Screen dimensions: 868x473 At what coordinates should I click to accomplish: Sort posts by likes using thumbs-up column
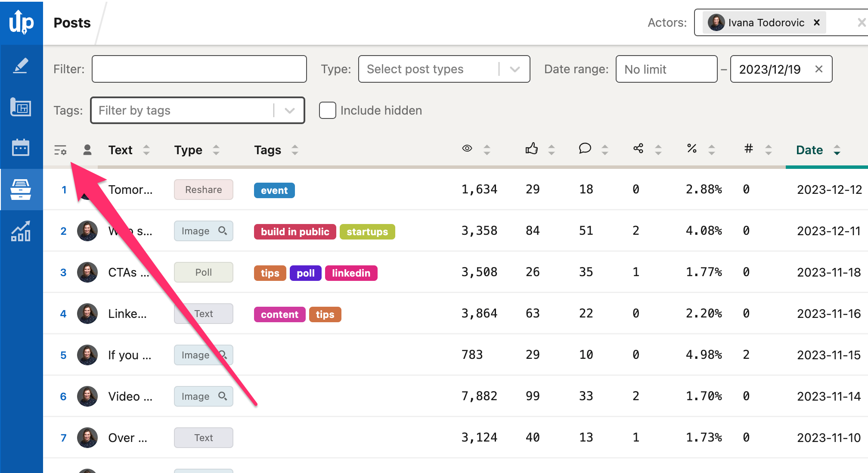[552, 150]
